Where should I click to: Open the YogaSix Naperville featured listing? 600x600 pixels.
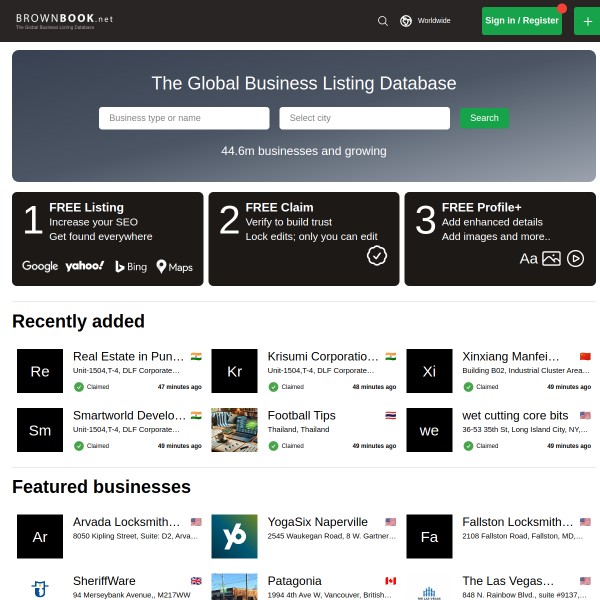click(318, 522)
